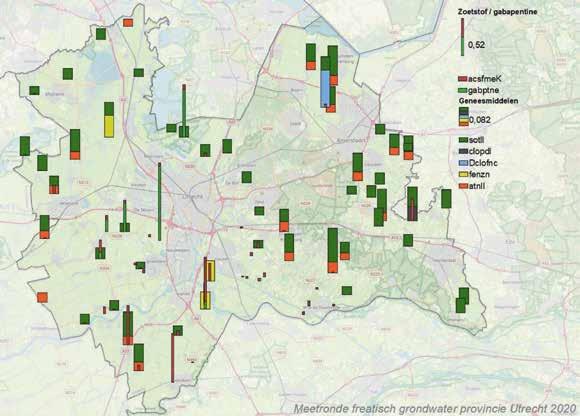Click the green gabptne legend swatch
The image size is (580, 416).
(463, 90)
